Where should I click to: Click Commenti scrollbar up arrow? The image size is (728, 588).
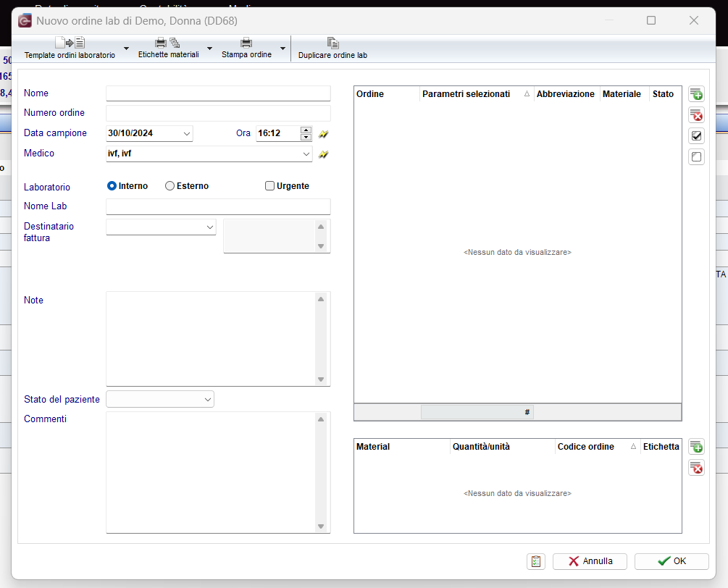[321, 419]
